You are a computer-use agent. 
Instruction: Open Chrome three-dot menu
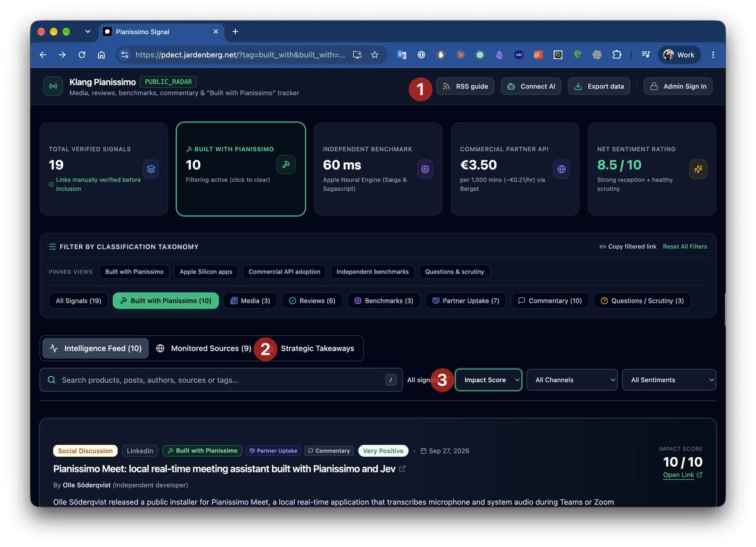[x=713, y=55]
